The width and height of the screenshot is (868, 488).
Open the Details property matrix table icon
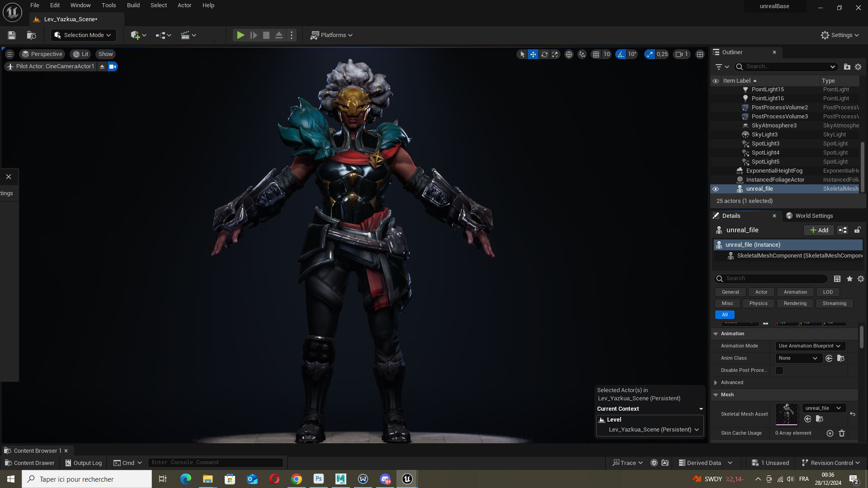click(837, 279)
